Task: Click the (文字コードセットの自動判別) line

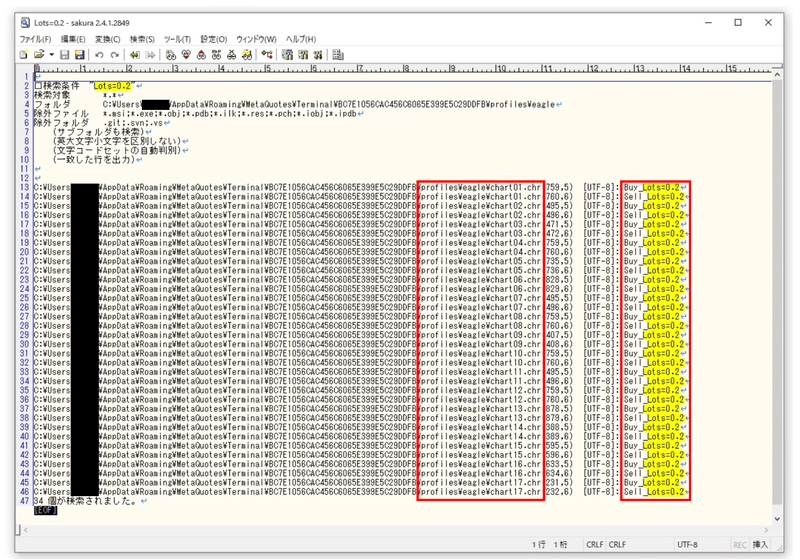Action: 120,150
